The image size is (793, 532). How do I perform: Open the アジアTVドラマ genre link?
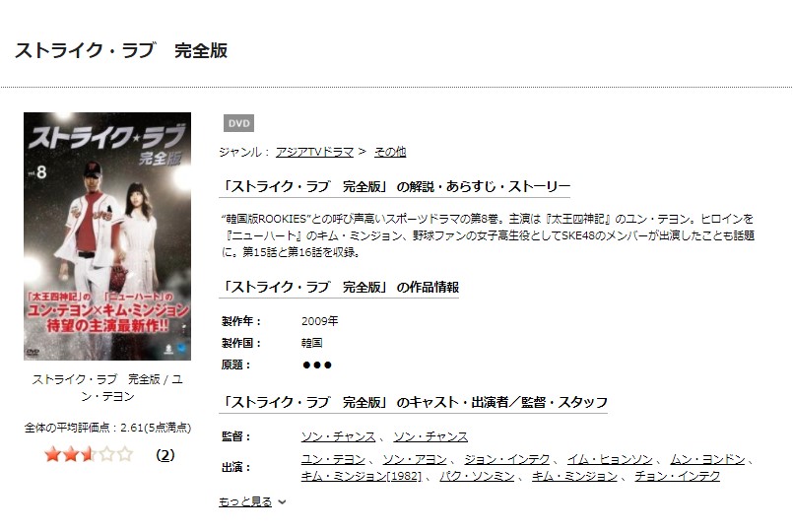click(x=314, y=152)
